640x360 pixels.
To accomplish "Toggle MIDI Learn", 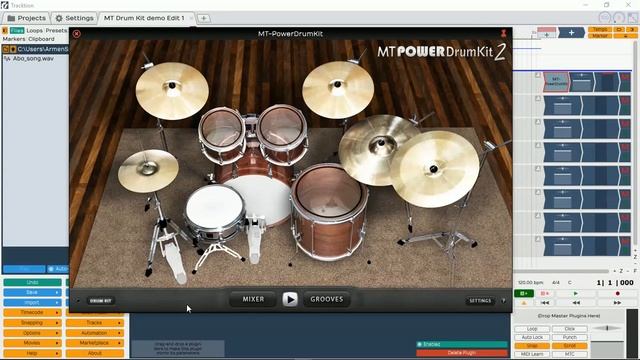I will tap(532, 354).
